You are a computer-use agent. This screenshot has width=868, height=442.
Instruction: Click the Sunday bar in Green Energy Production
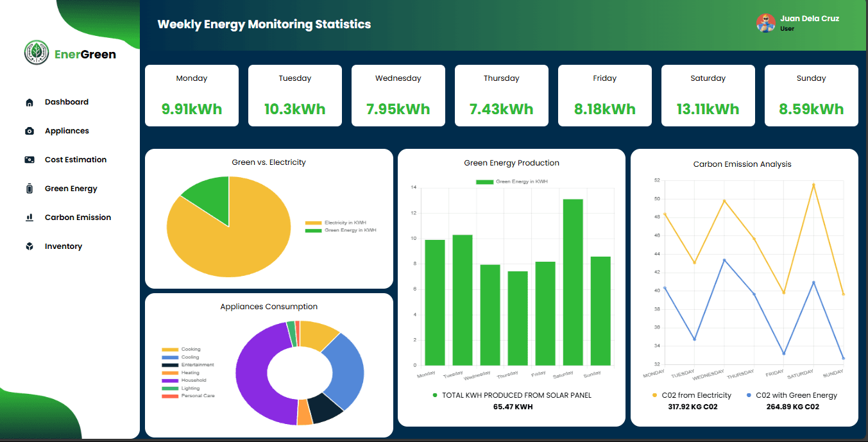pos(600,311)
